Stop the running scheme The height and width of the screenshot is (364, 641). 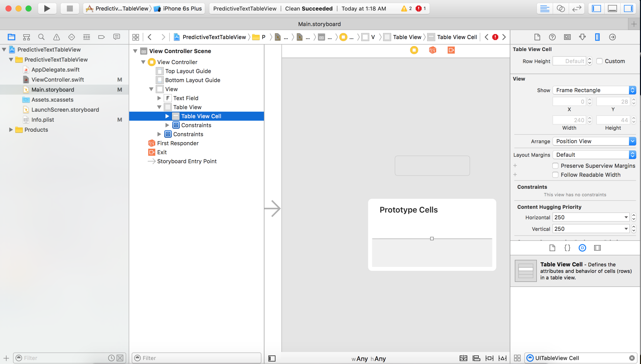tap(70, 8)
